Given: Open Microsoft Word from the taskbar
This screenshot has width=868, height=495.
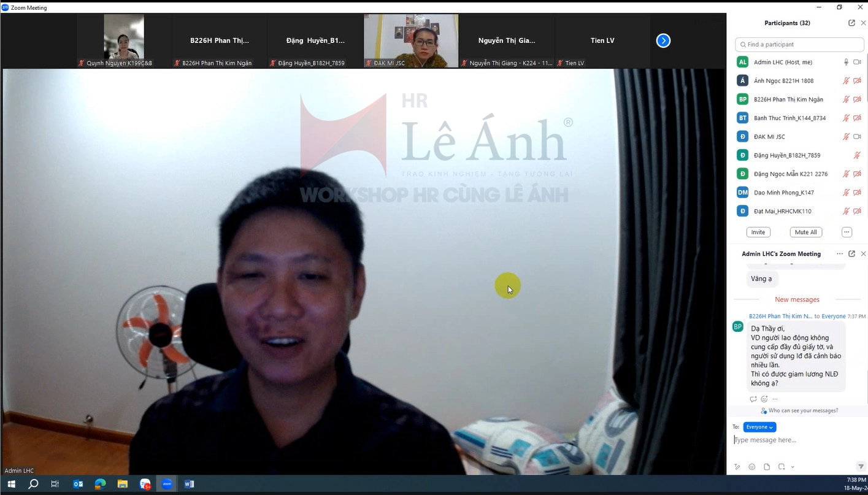Looking at the screenshot, I should (189, 484).
